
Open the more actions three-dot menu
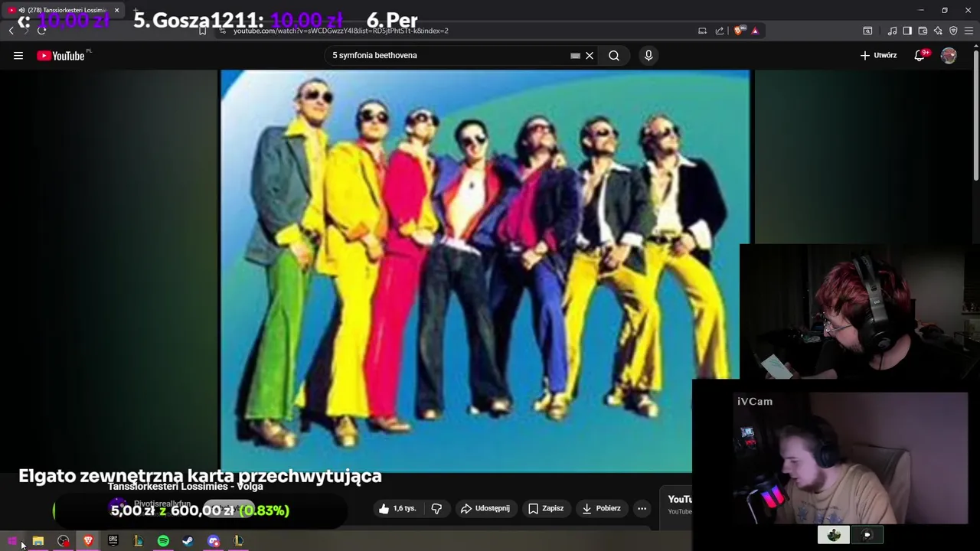[x=642, y=508]
